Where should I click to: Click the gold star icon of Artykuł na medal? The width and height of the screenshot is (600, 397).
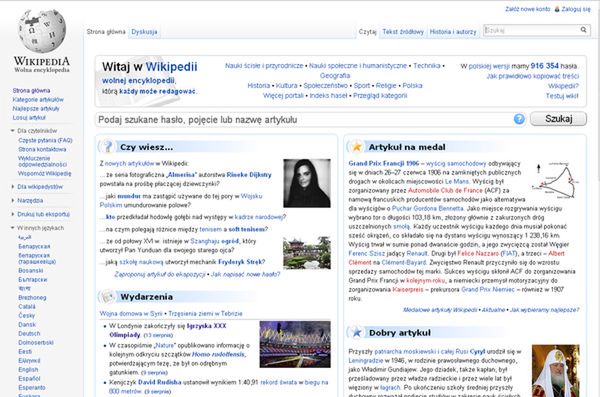click(x=357, y=147)
